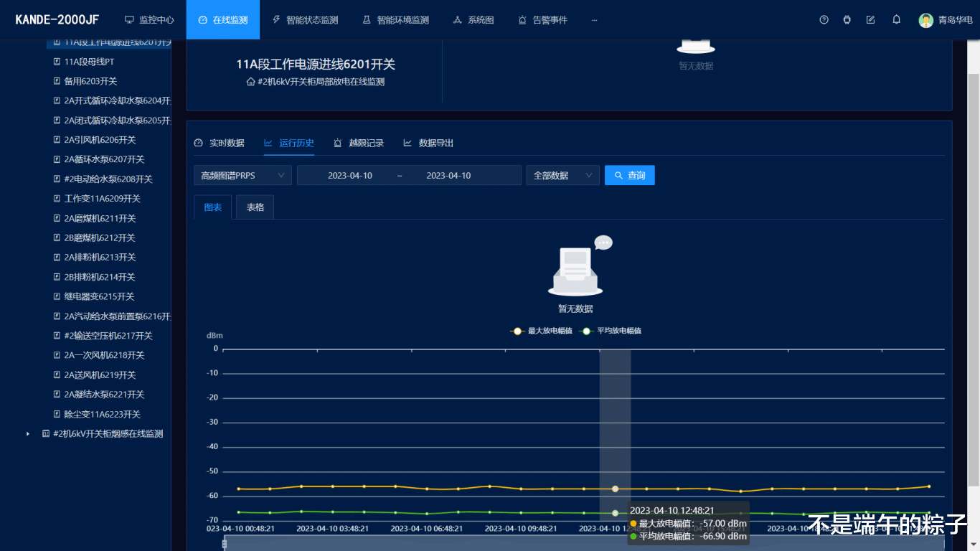
Task: Toggle the 平均放电幅值 legend series
Action: 611,331
